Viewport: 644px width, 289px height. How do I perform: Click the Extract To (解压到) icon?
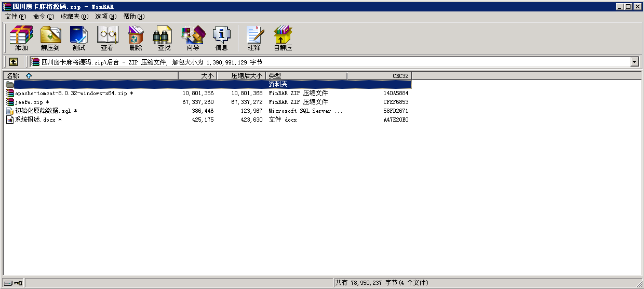click(50, 38)
